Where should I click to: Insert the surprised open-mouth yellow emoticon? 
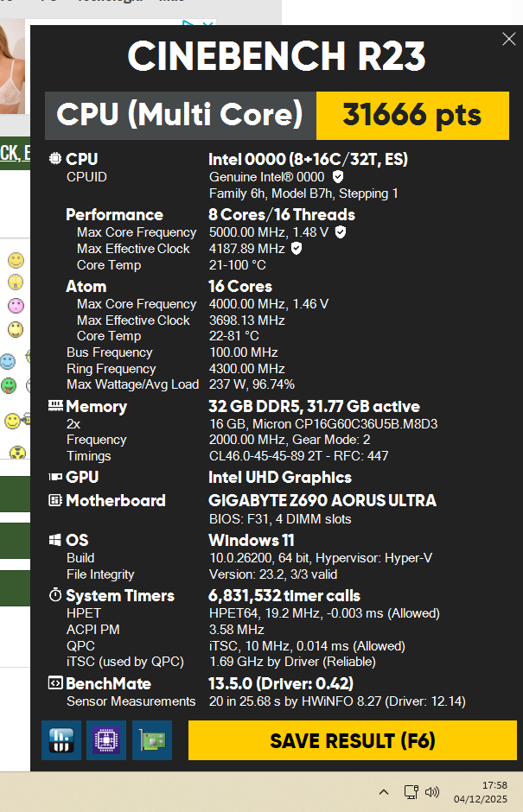click(x=16, y=282)
